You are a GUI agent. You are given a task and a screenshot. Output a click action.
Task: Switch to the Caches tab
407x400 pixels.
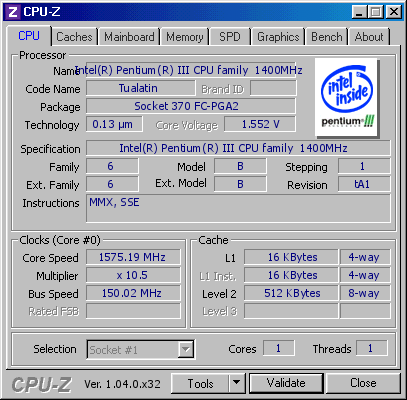coord(74,37)
